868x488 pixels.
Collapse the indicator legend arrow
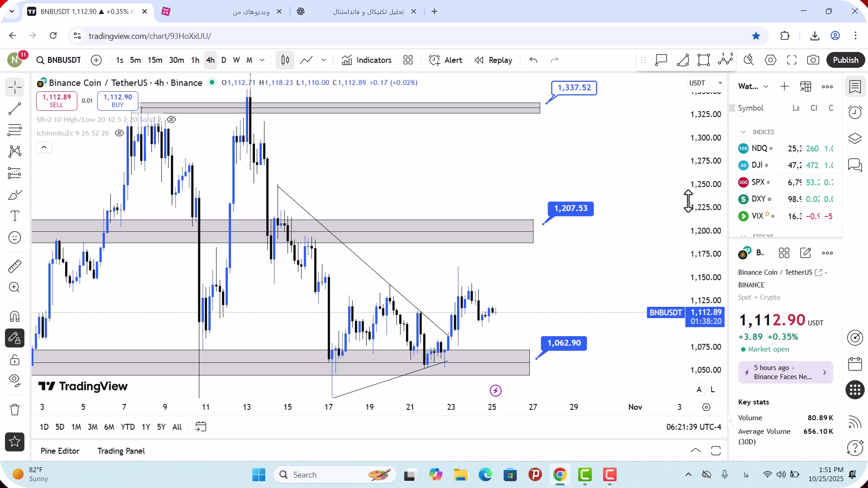pos(44,147)
